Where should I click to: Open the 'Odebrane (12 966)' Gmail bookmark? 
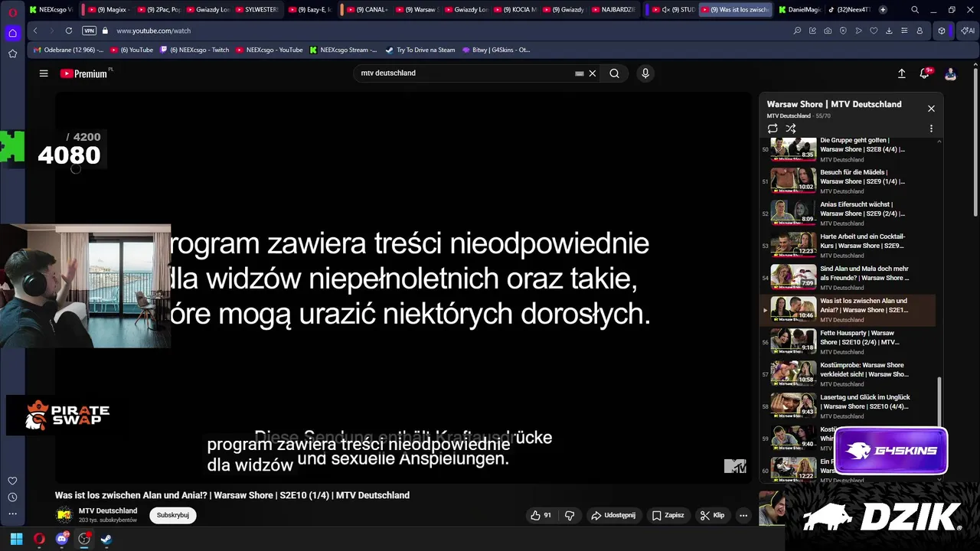tap(69, 50)
